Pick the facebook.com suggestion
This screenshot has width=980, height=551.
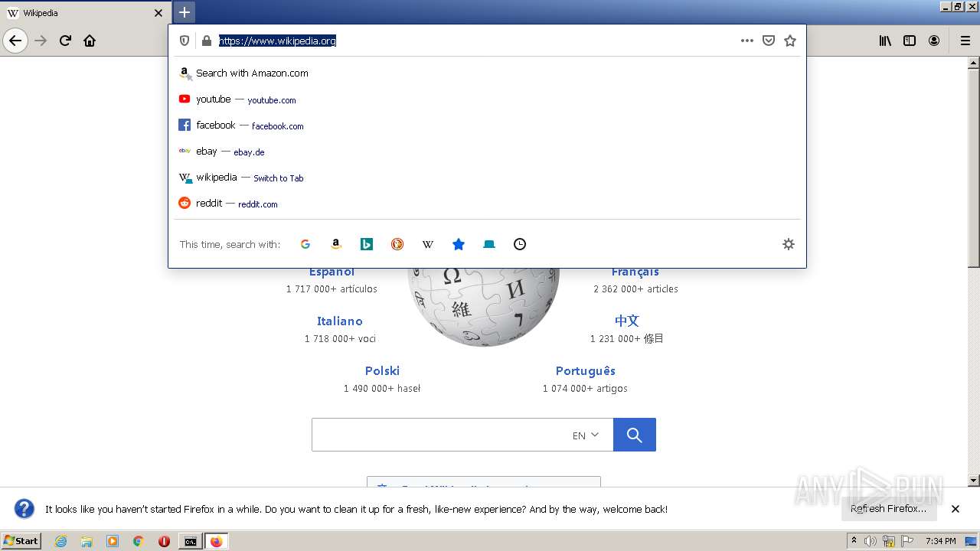tap(487, 126)
